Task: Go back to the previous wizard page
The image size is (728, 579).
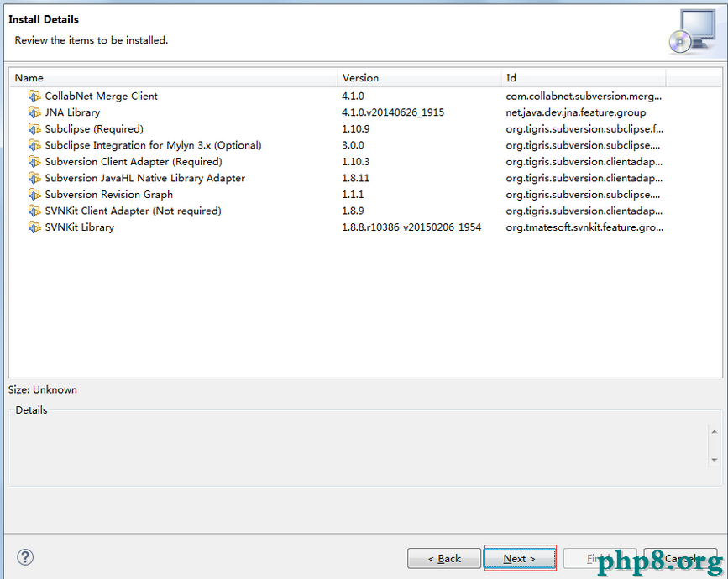Action: [444, 558]
